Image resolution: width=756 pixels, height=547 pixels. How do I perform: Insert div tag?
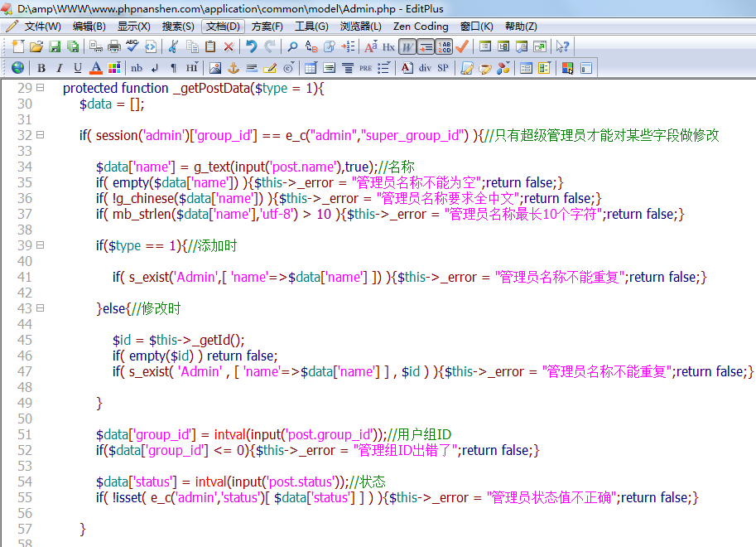pos(426,68)
